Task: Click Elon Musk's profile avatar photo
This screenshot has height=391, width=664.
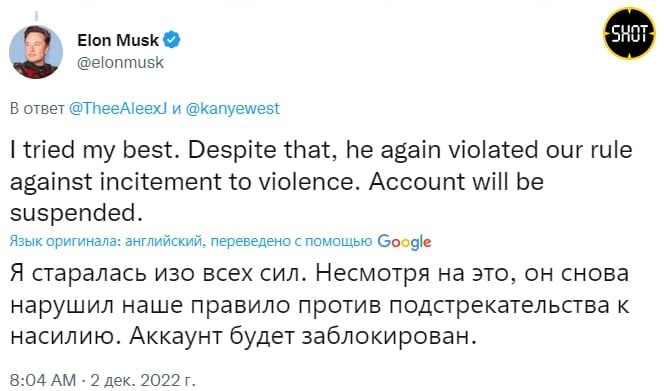Action: (36, 52)
